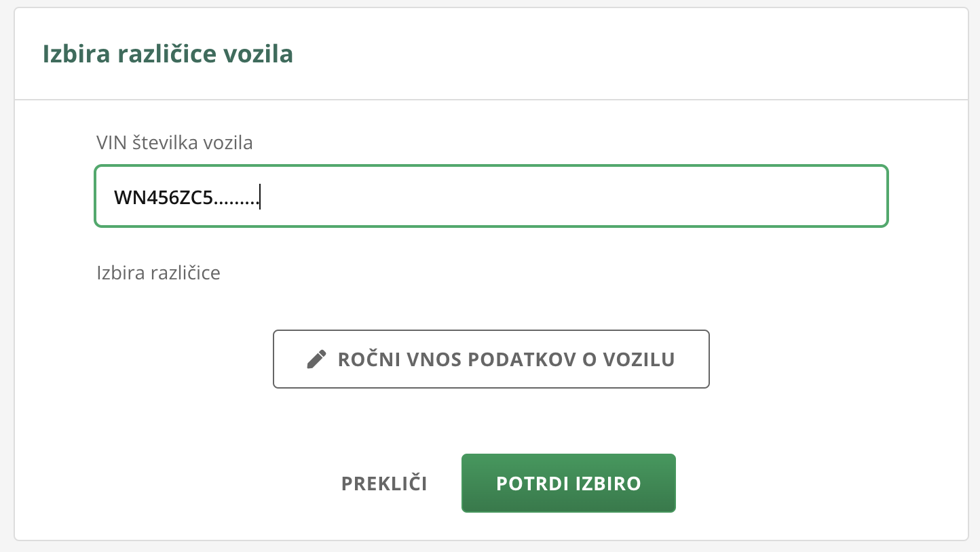Click the Izbira različice section label

click(159, 273)
